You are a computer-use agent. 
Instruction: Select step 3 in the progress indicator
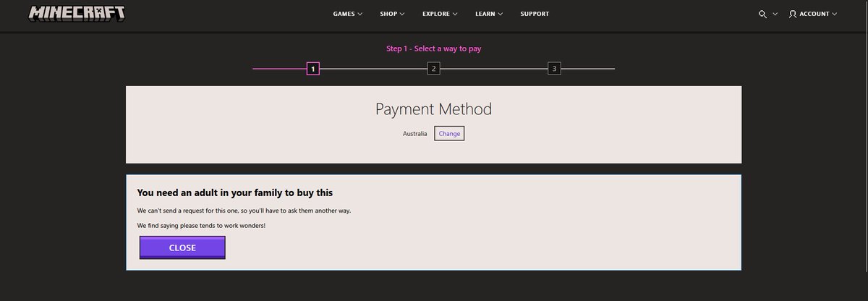[554, 69]
